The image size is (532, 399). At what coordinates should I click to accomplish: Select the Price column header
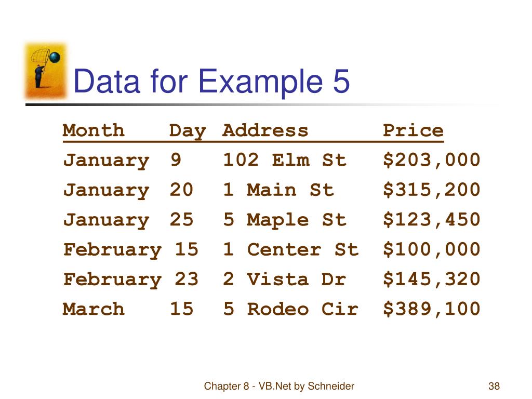[413, 130]
